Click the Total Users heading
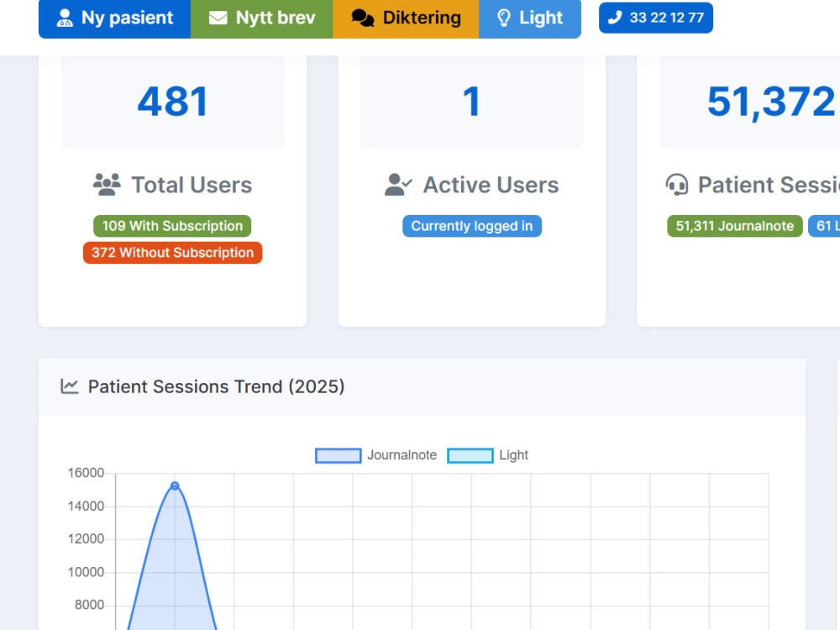This screenshot has height=630, width=840. pyautogui.click(x=192, y=185)
